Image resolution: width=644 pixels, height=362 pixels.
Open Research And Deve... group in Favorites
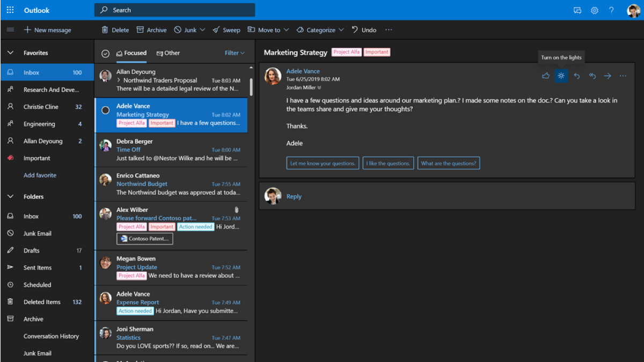tap(47, 90)
